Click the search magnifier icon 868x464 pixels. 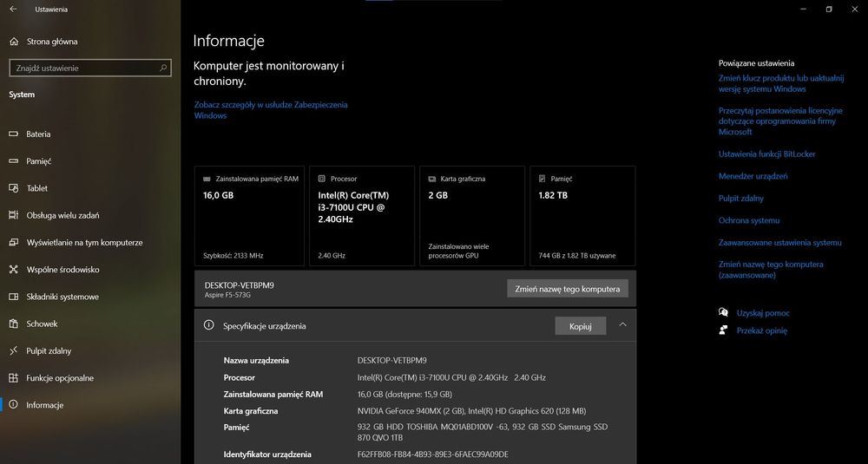(163, 68)
